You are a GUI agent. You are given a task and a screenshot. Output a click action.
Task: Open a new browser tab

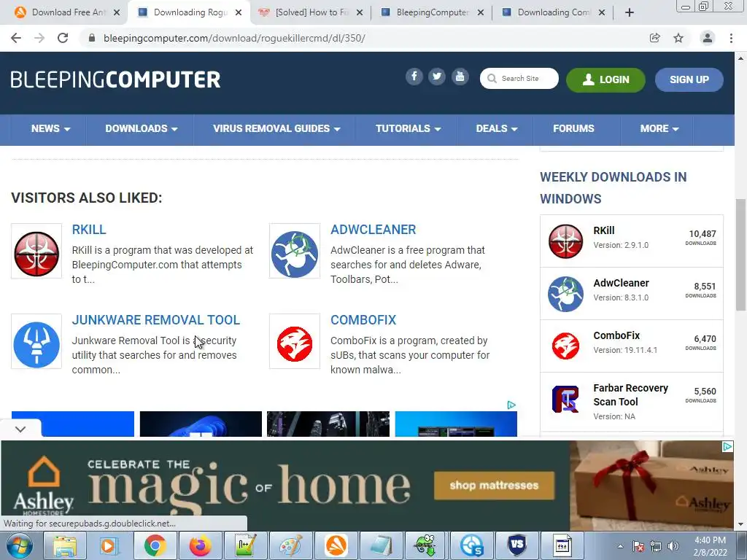click(630, 12)
